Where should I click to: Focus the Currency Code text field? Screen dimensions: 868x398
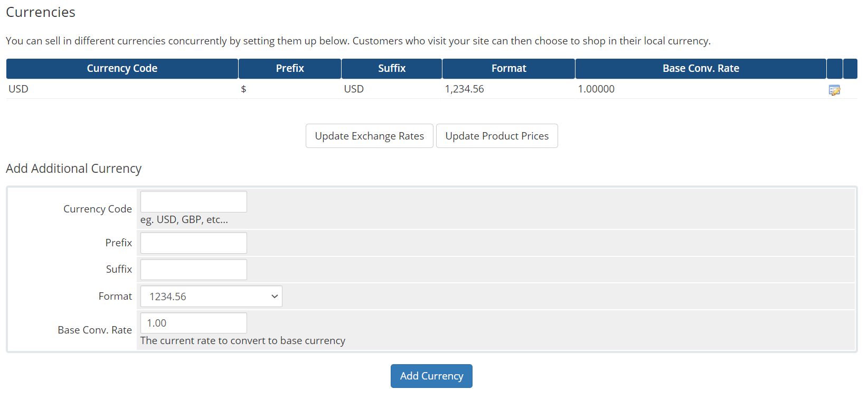click(x=194, y=202)
